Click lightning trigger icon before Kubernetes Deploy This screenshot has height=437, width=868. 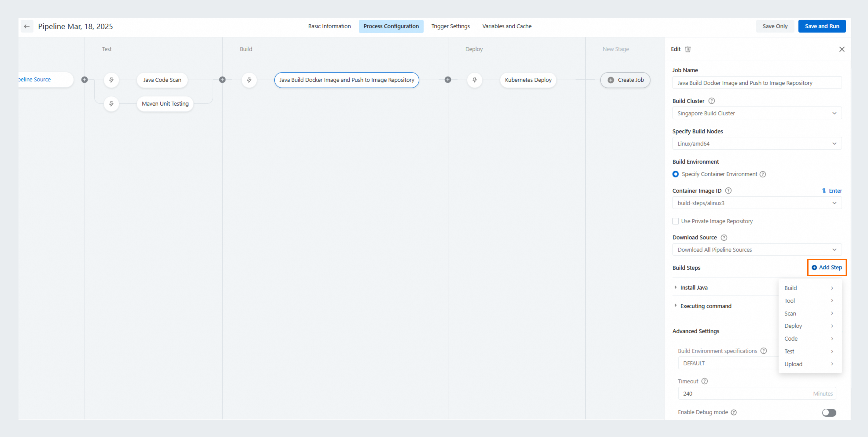(x=475, y=80)
